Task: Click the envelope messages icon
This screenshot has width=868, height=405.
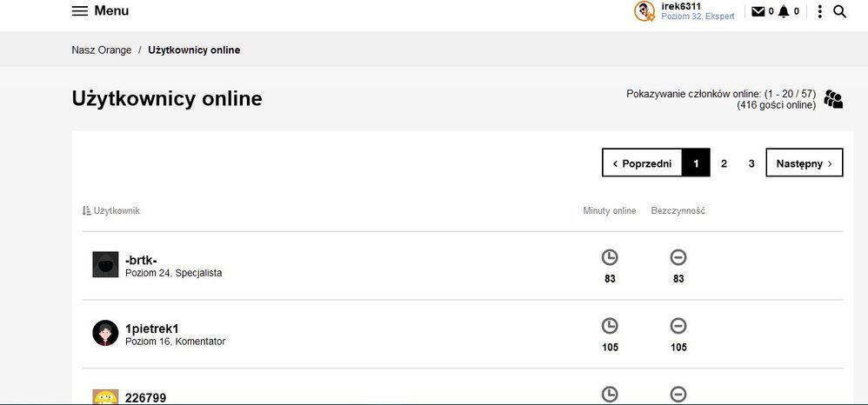Action: click(758, 11)
